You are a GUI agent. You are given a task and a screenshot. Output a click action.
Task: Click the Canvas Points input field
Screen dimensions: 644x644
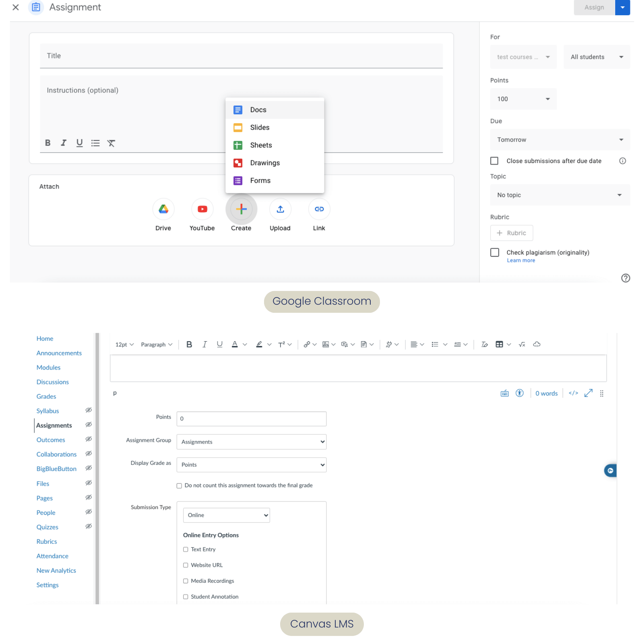coord(252,419)
